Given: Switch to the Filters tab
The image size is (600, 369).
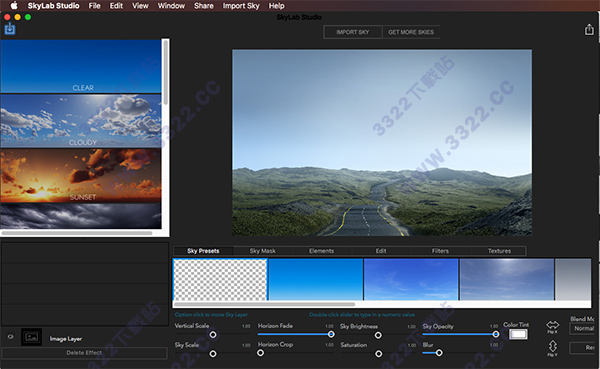Looking at the screenshot, I should 440,251.
